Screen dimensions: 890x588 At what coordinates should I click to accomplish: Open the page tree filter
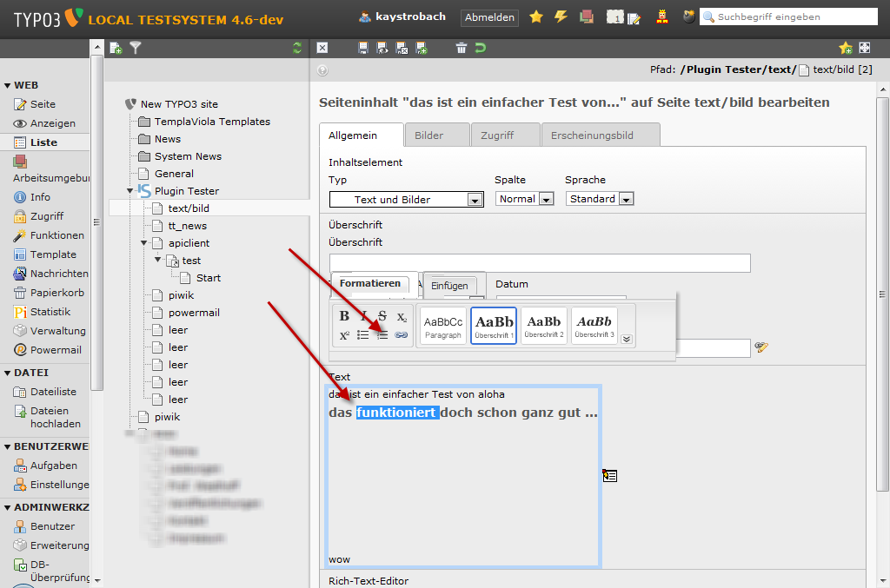(x=136, y=49)
